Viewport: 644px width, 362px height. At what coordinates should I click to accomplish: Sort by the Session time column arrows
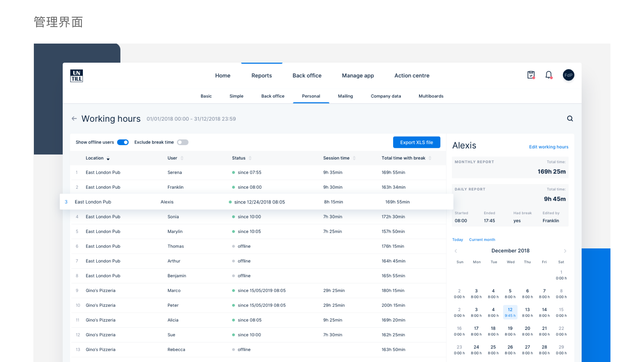[x=354, y=158]
